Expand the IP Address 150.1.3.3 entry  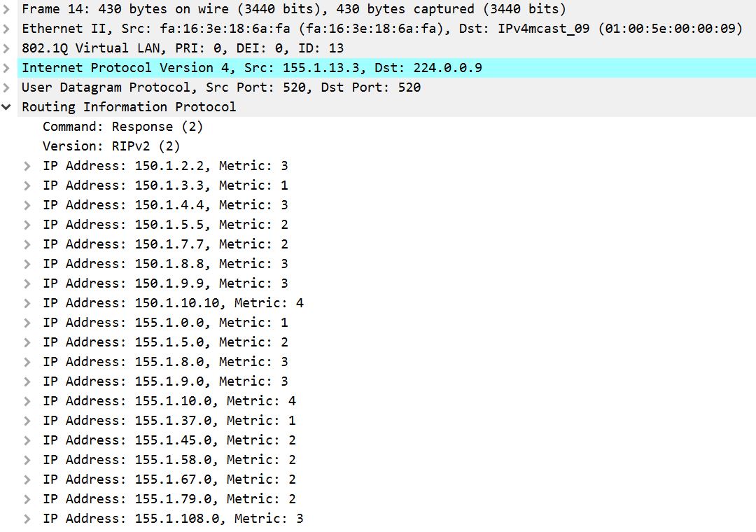(28, 185)
